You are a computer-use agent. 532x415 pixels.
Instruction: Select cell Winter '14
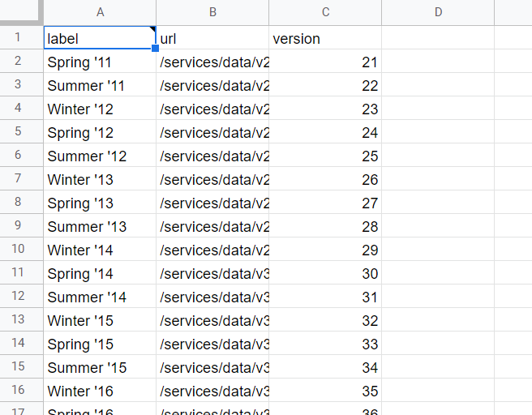(x=100, y=249)
